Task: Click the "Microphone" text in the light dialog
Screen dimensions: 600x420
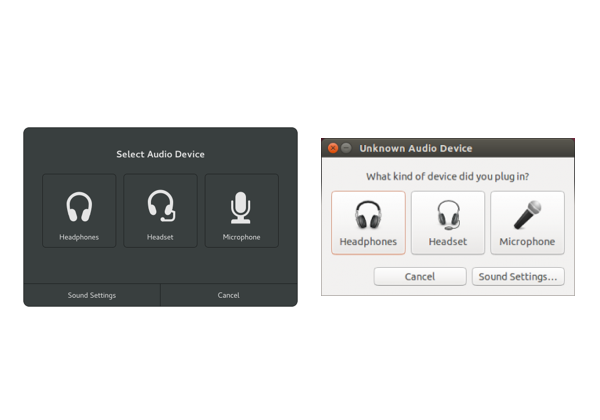Action: (527, 242)
